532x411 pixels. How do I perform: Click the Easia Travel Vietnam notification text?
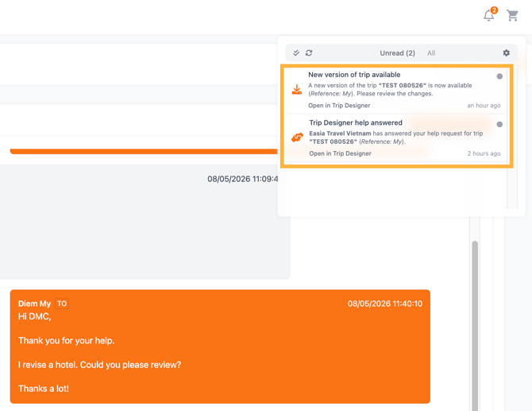tap(340, 134)
